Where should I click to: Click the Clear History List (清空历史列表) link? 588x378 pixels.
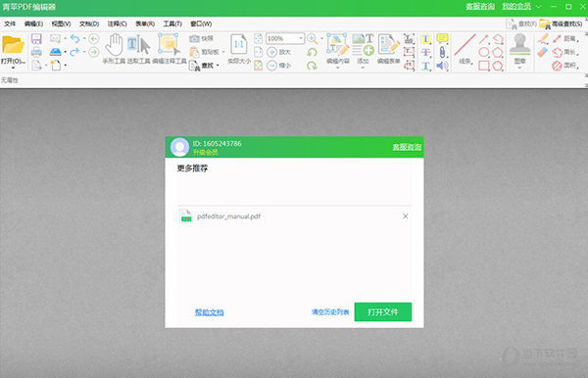(330, 312)
